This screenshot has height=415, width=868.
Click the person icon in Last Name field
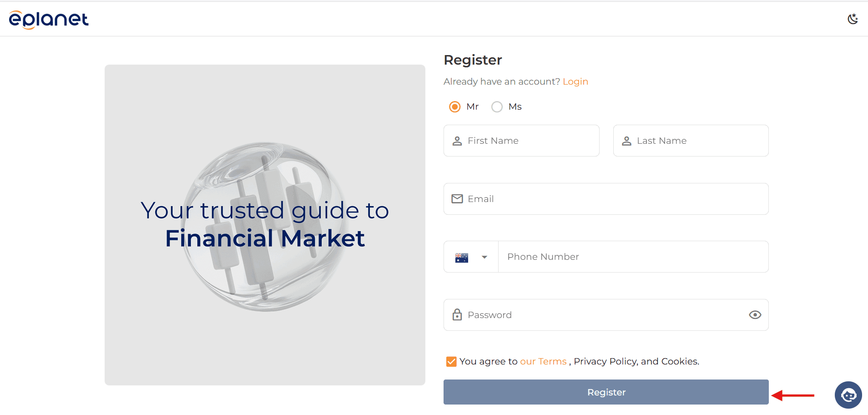[627, 141]
